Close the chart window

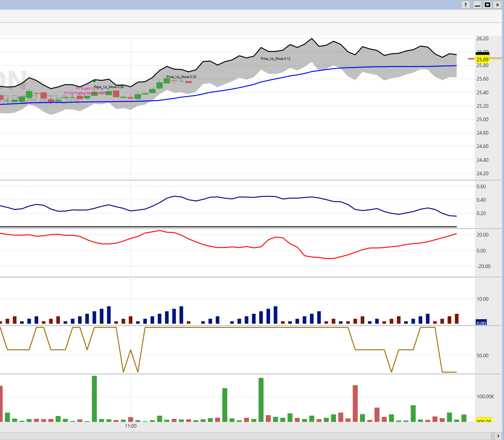(497, 5)
